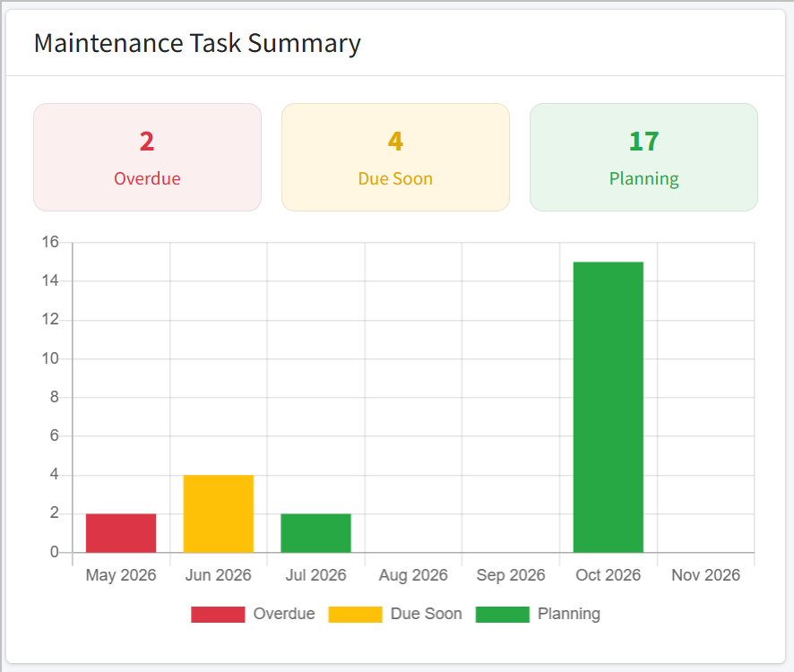Click the tall green Oct 2026 bar
This screenshot has height=672, width=794.
pos(608,407)
